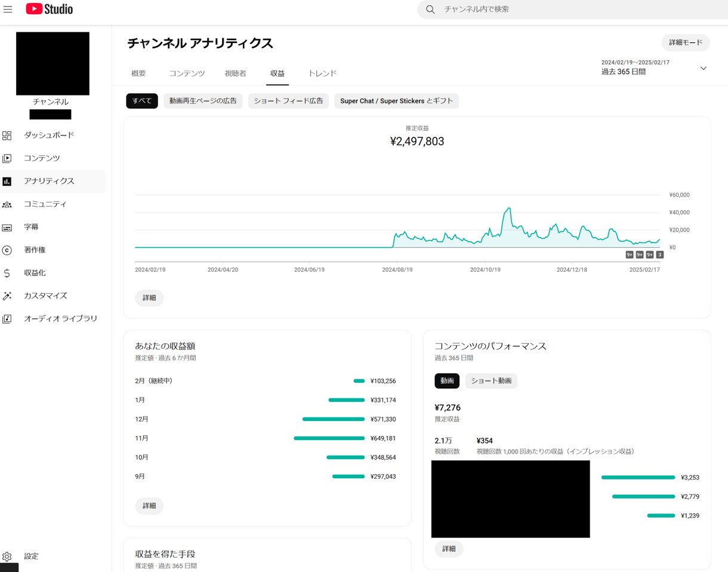Click the revenue line chart peak area
The image size is (728, 572).
tap(508, 209)
